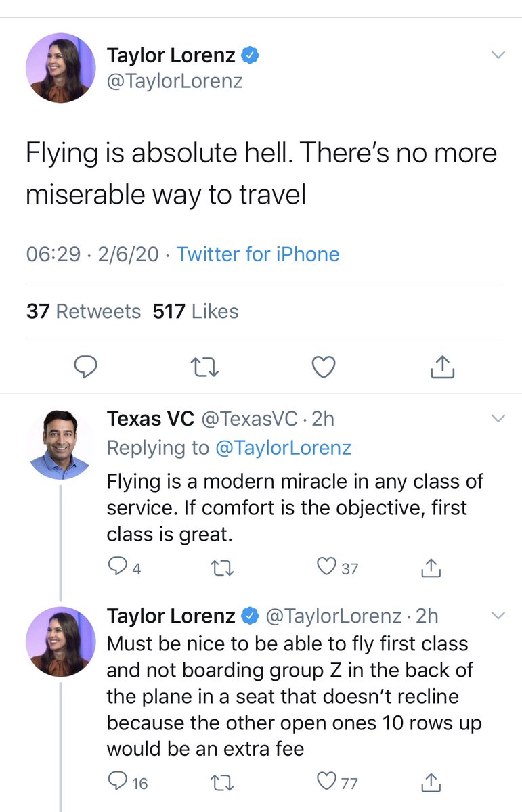Reply to the main flying tweet
Screen dimensions: 522x812
85,367
